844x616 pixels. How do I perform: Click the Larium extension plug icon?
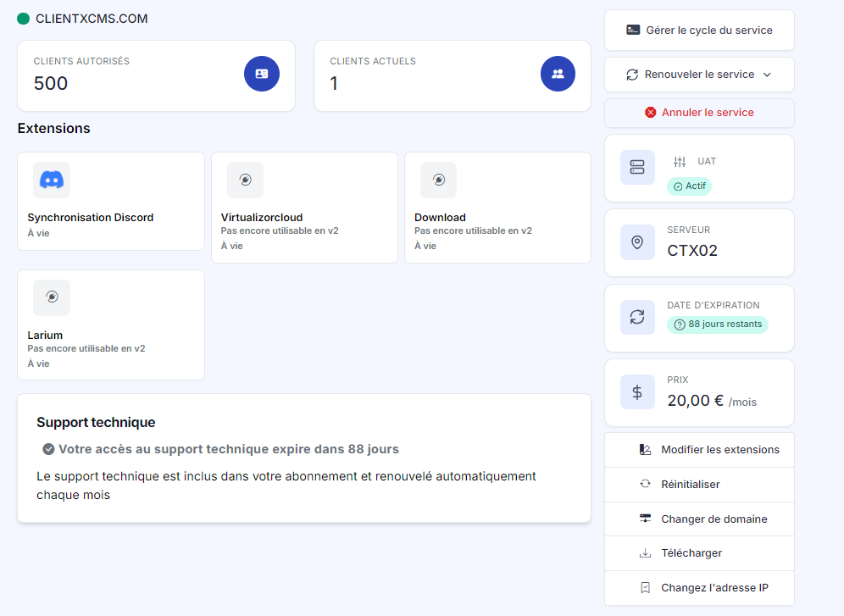click(52, 297)
